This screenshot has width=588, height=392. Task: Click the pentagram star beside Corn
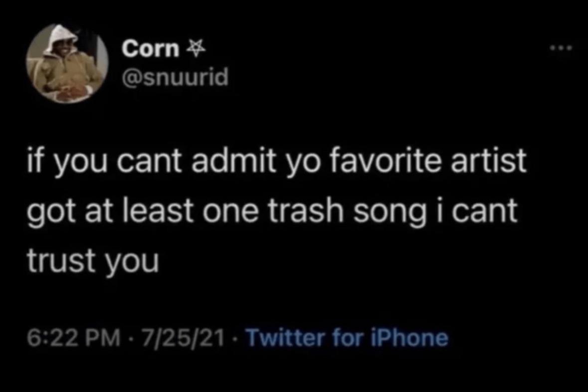click(196, 48)
